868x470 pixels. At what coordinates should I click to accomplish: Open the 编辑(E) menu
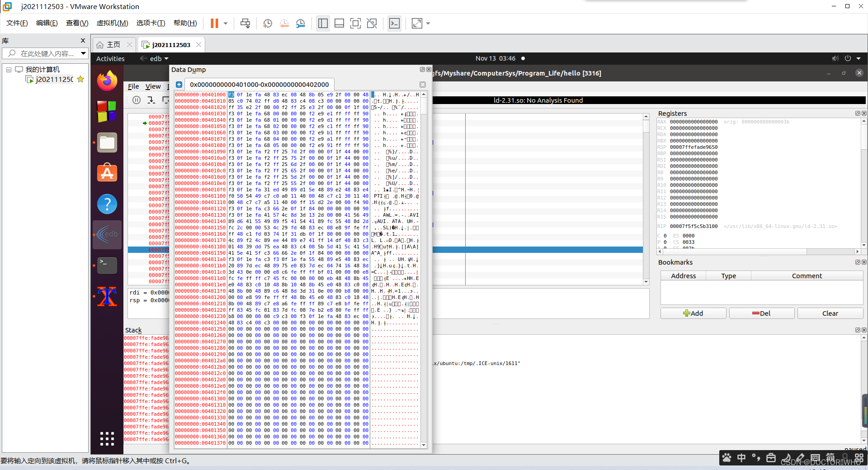[x=47, y=23]
